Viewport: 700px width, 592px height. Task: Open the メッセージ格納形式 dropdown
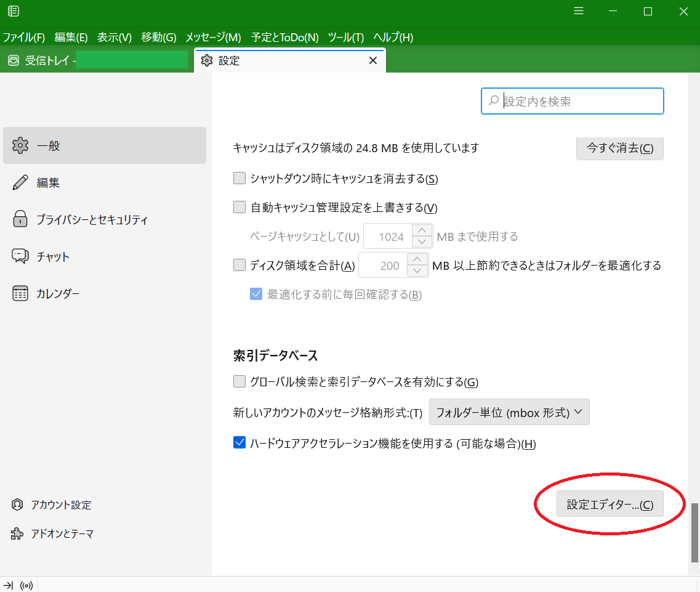[509, 412]
